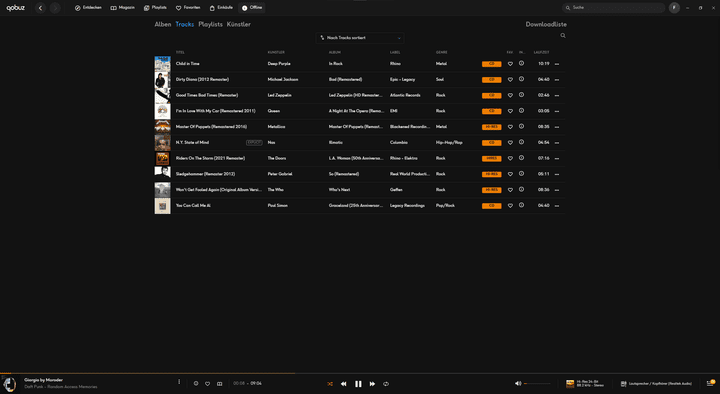Click CD quality badge on Child in Time
The image size is (720, 394).
tap(491, 64)
